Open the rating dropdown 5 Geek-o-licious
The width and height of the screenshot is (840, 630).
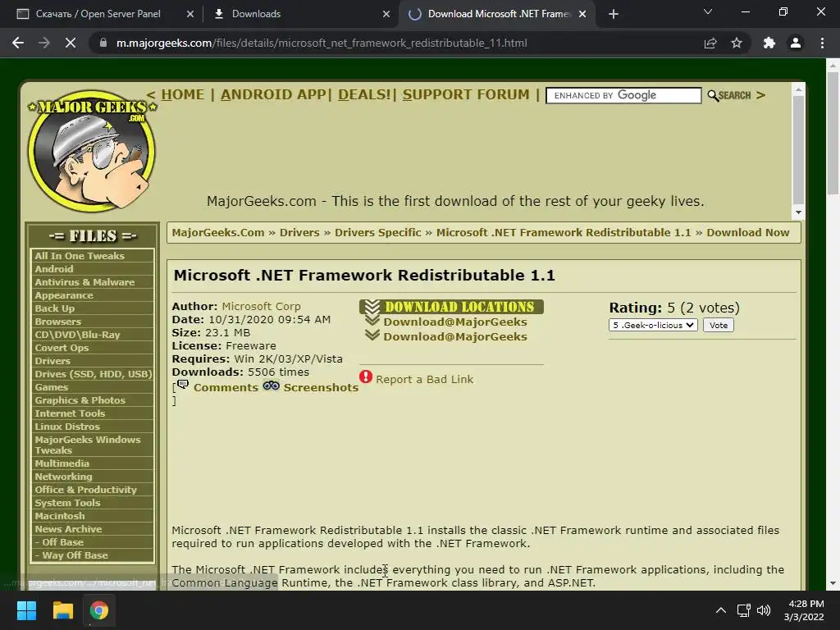click(653, 325)
